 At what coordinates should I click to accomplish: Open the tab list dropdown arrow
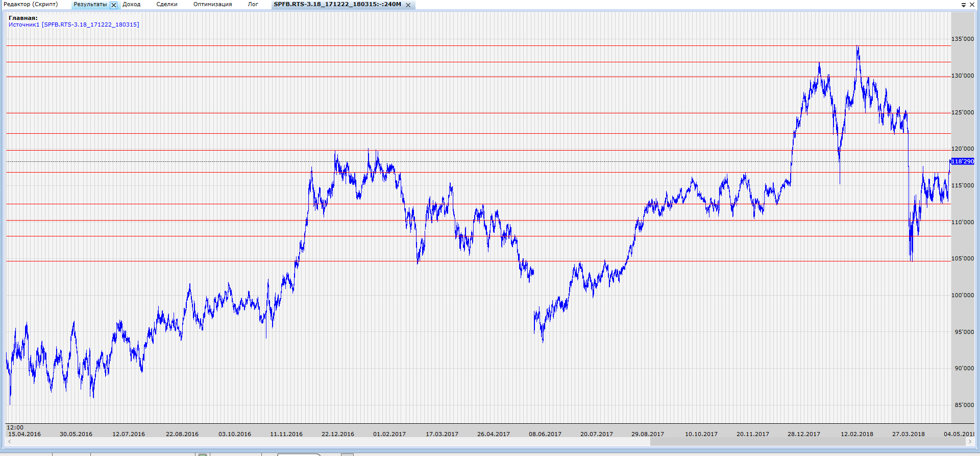click(x=964, y=5)
